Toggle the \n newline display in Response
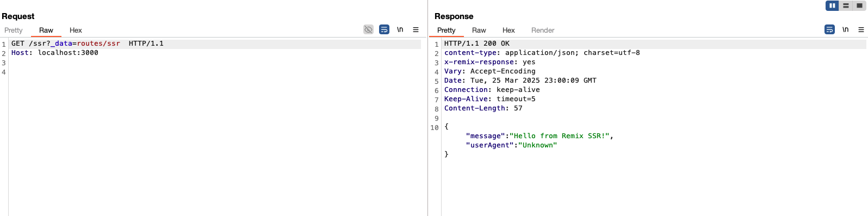The height and width of the screenshot is (216, 868). click(x=845, y=29)
